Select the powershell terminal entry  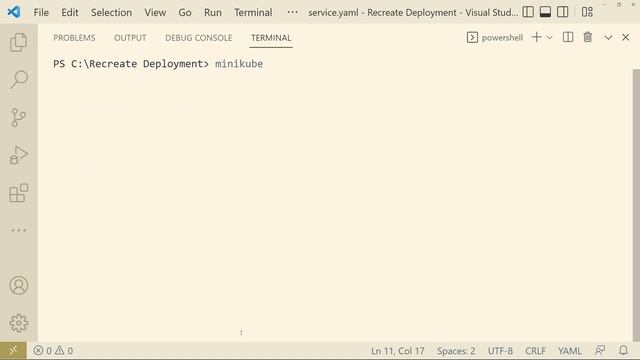[x=494, y=38]
